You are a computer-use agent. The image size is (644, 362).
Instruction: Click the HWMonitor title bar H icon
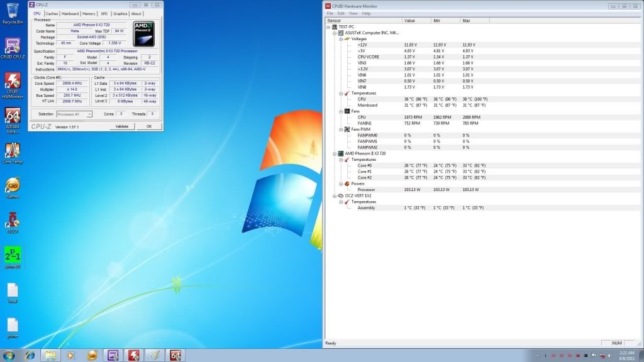point(328,6)
